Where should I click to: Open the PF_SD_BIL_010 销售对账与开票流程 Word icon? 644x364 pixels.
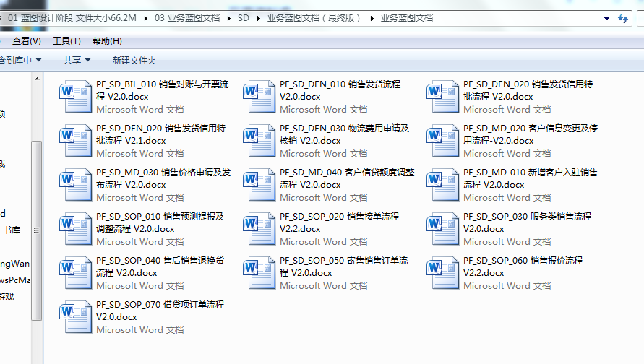click(76, 97)
